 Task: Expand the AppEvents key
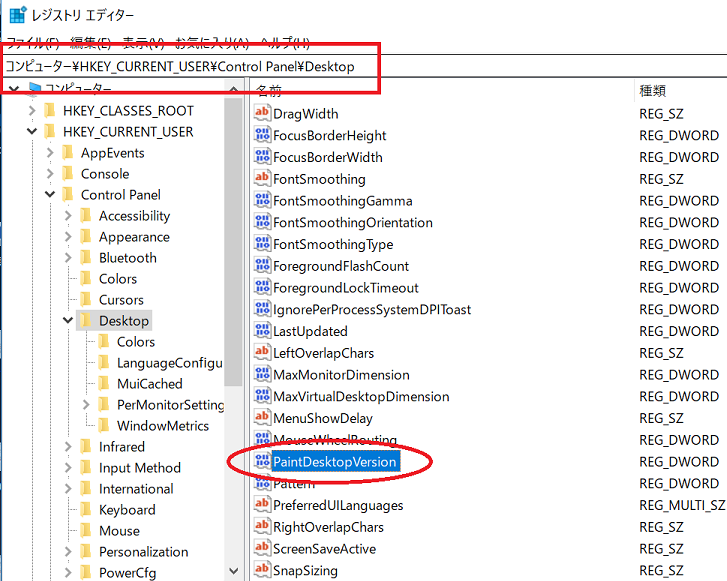50,153
